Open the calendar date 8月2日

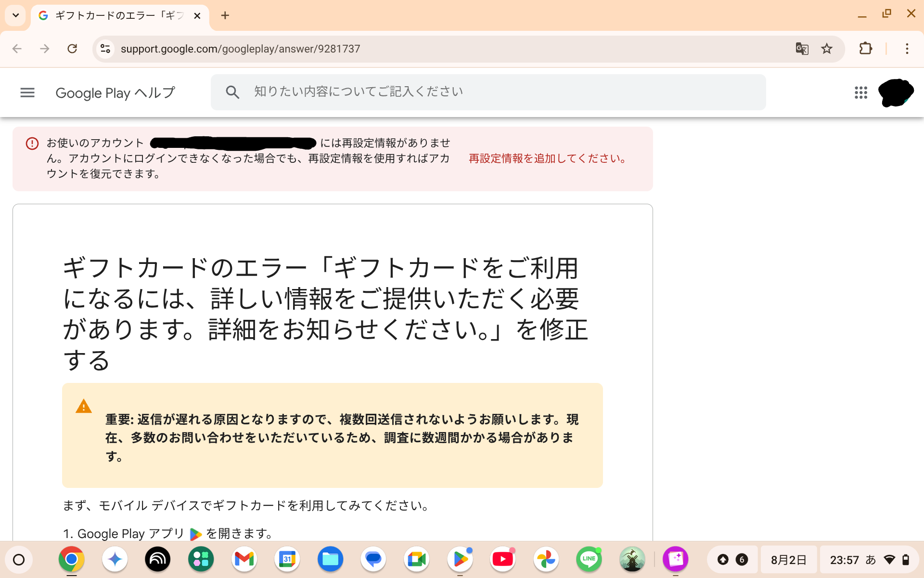[789, 560]
